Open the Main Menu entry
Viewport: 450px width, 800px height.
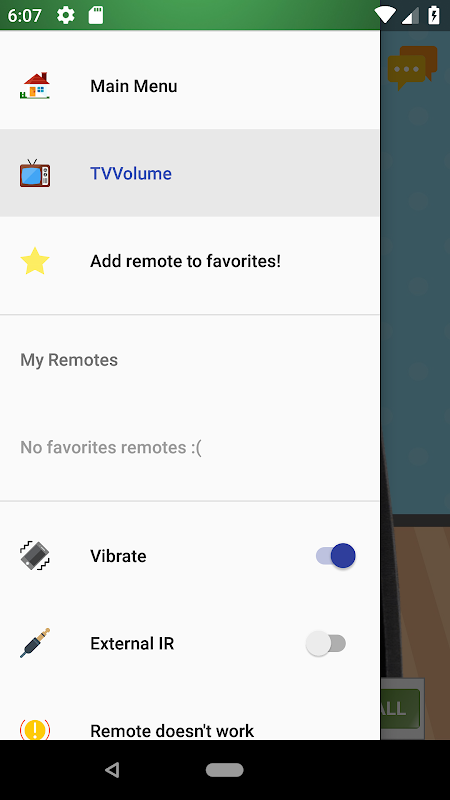[x=189, y=86]
